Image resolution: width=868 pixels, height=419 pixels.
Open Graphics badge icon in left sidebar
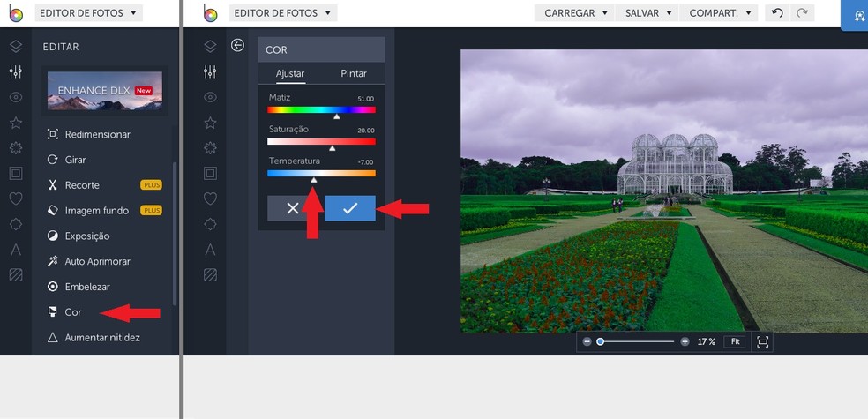point(16,224)
